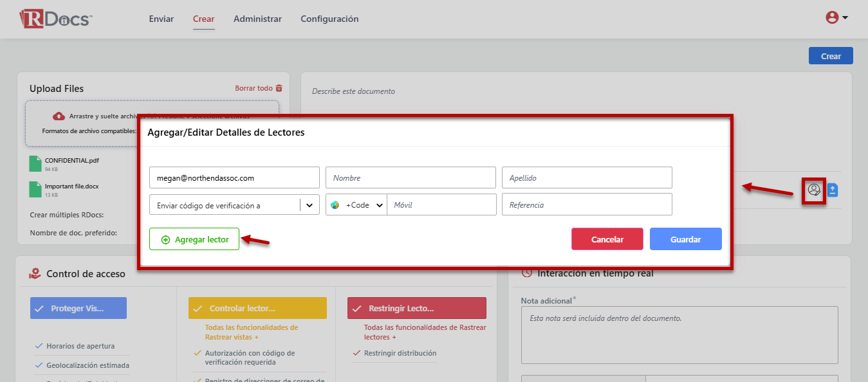Click the cloud upload icon

(59, 116)
